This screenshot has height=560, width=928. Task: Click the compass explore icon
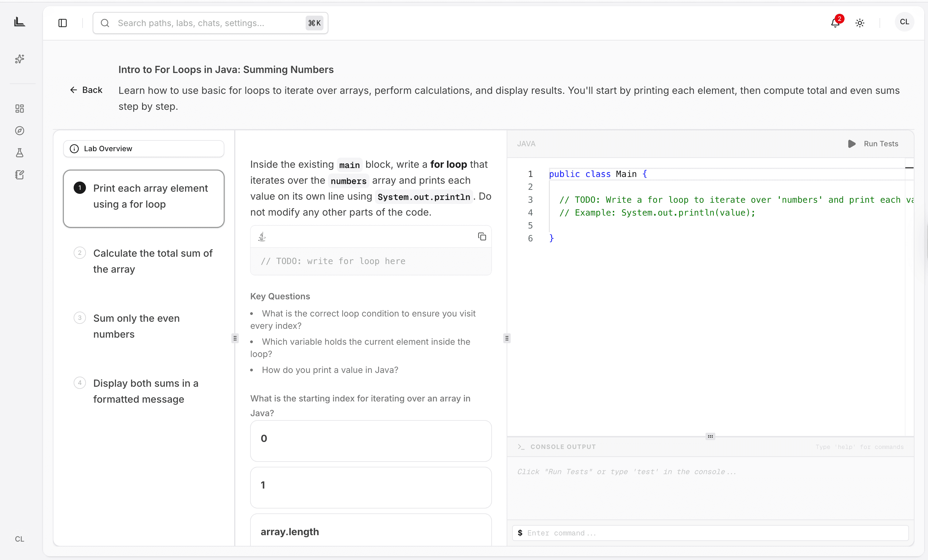pyautogui.click(x=20, y=131)
